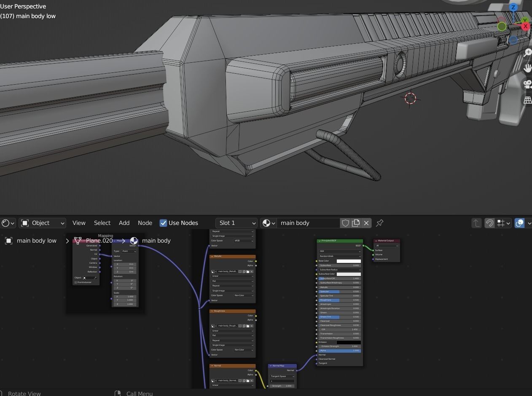Open image folder icon in Metallic node
Viewport: 532px width, 396px height.
pos(248,272)
